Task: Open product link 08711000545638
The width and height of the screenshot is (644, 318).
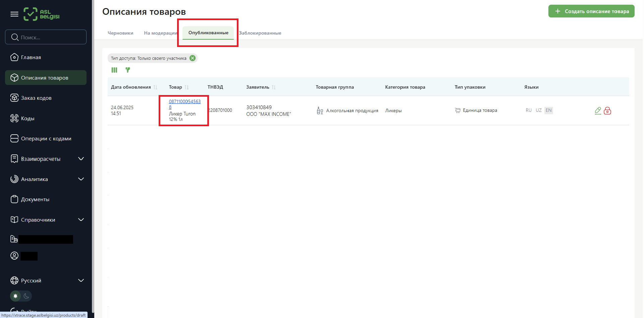Action: pos(184,102)
